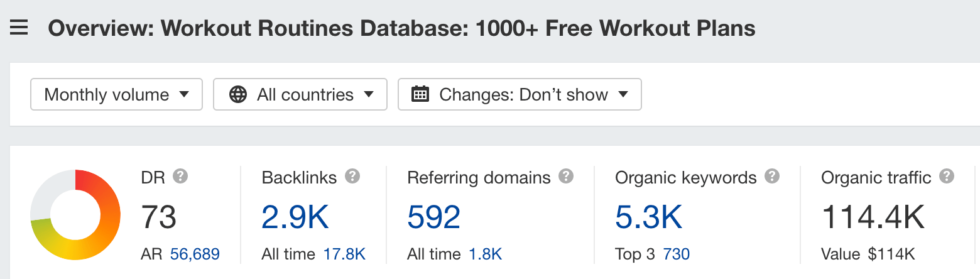View the Top 3 keywords 730 link
980x279 pixels.
(676, 254)
